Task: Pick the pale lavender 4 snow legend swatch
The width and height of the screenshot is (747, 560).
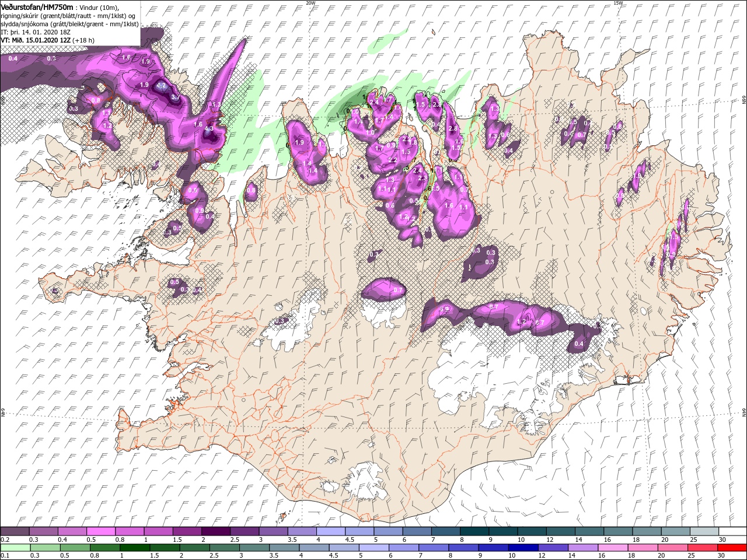Action: click(x=331, y=531)
